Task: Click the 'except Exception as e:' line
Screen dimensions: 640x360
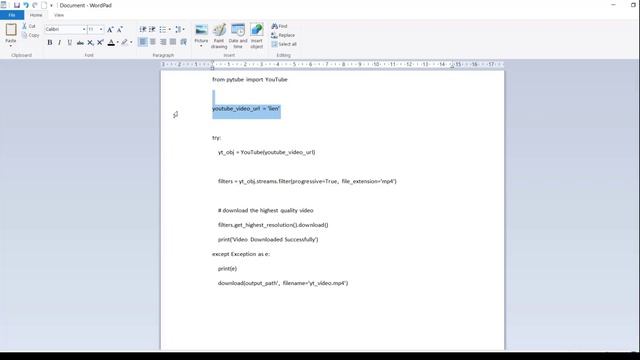Action: coord(241,254)
